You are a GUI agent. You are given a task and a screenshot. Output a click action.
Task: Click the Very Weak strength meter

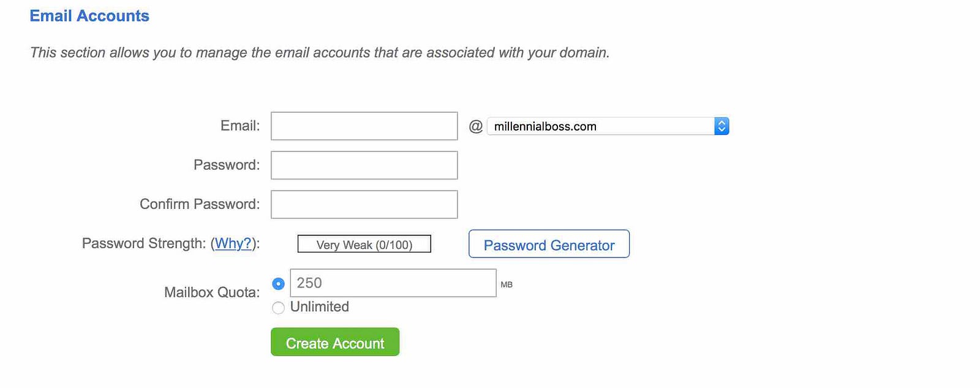click(x=364, y=245)
